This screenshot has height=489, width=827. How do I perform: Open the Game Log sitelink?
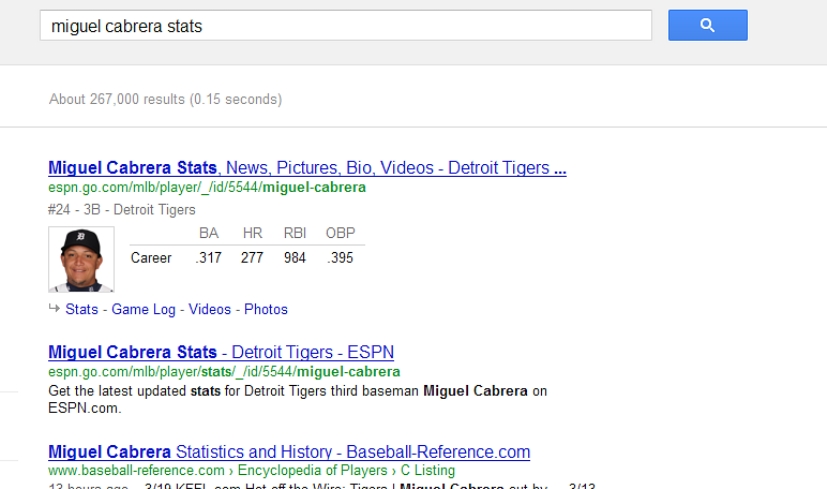click(143, 309)
